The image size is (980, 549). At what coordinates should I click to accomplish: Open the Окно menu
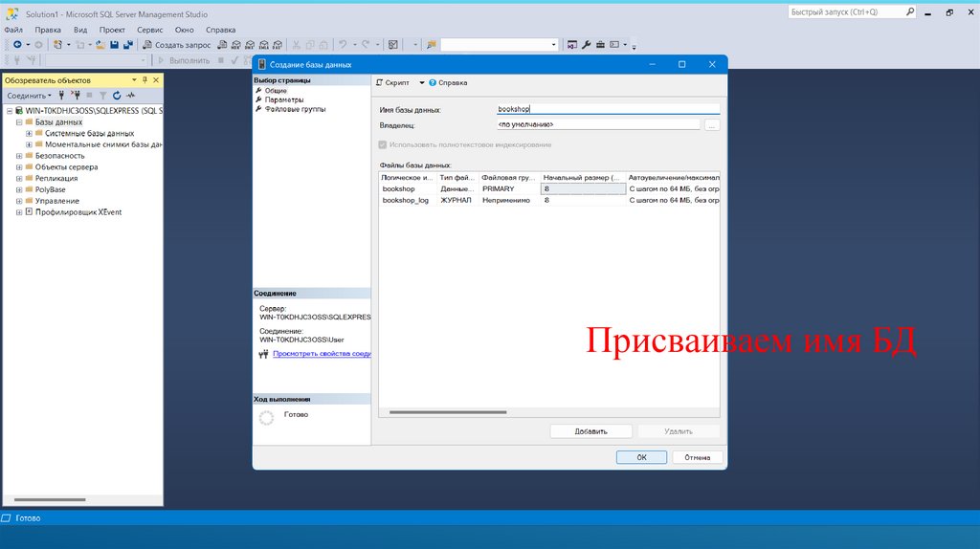click(184, 30)
